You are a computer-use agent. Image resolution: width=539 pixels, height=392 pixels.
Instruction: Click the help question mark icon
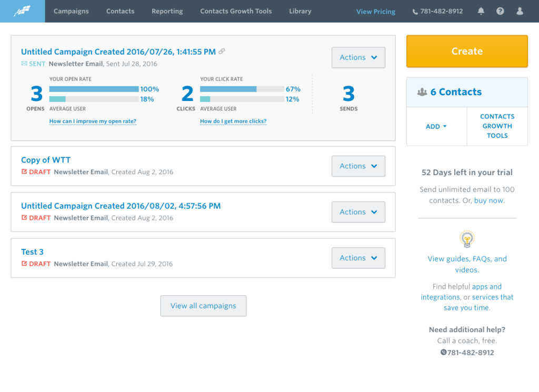[x=500, y=11]
